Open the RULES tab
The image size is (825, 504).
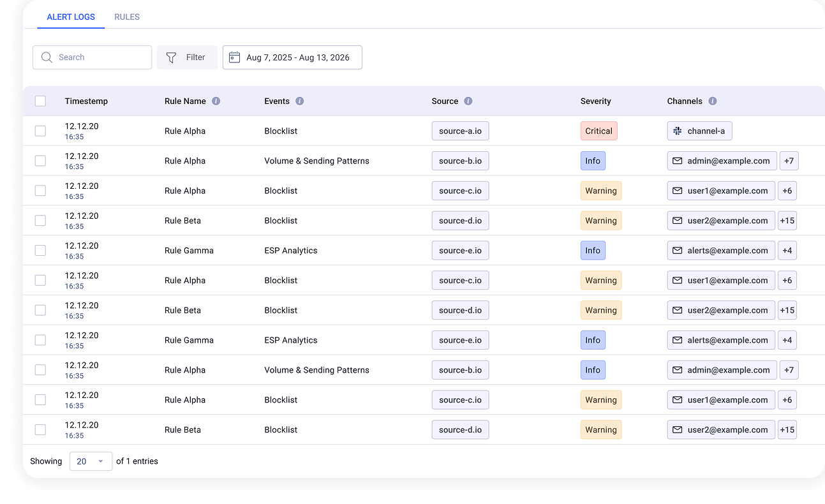pyautogui.click(x=127, y=17)
